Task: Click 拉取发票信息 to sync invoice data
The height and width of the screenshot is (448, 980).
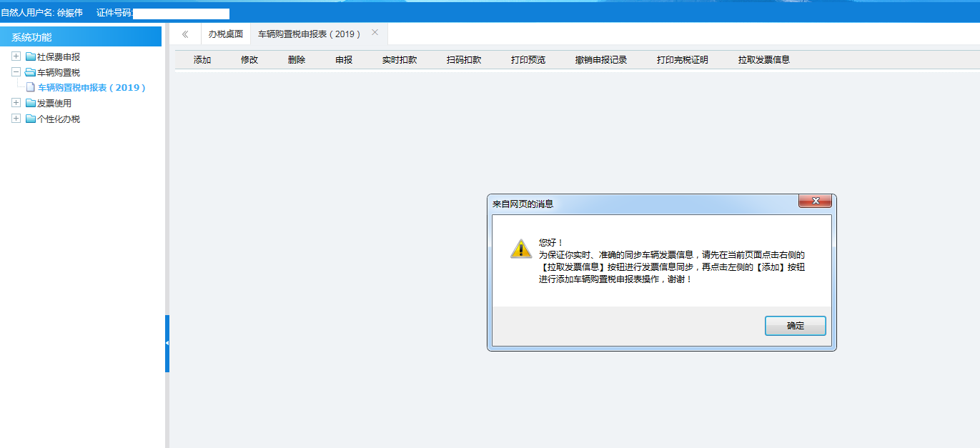Action: point(763,59)
